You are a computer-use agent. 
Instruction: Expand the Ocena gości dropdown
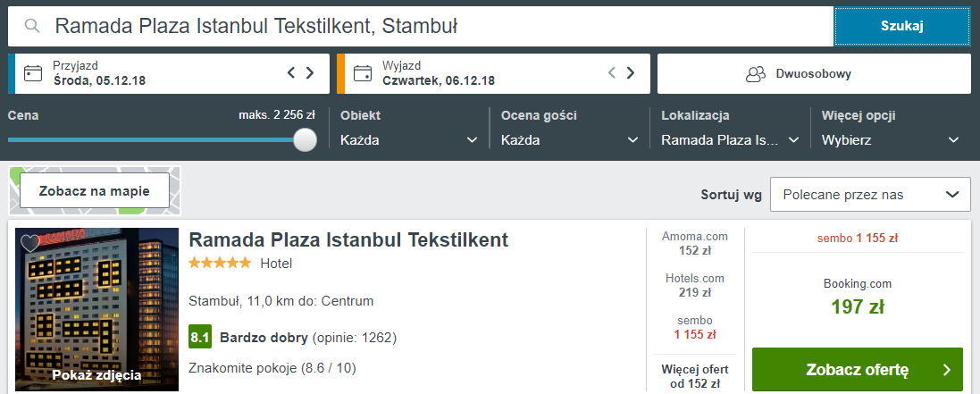click(x=570, y=140)
